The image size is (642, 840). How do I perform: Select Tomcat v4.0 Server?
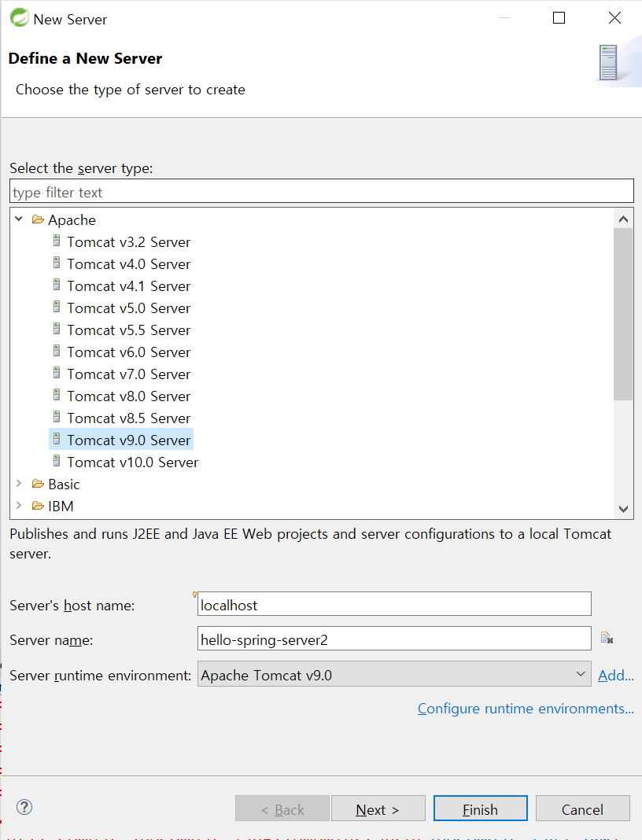(x=128, y=264)
